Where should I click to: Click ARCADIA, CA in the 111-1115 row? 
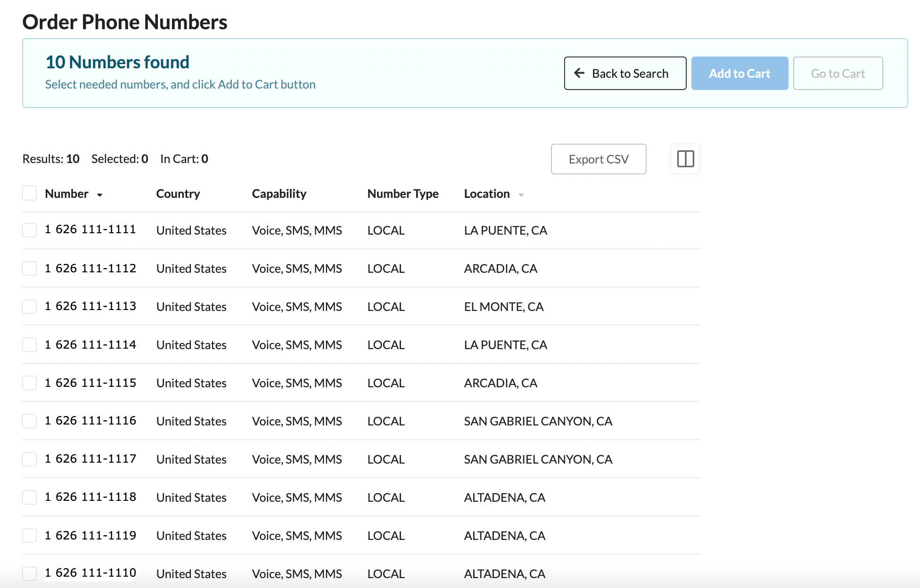[501, 383]
